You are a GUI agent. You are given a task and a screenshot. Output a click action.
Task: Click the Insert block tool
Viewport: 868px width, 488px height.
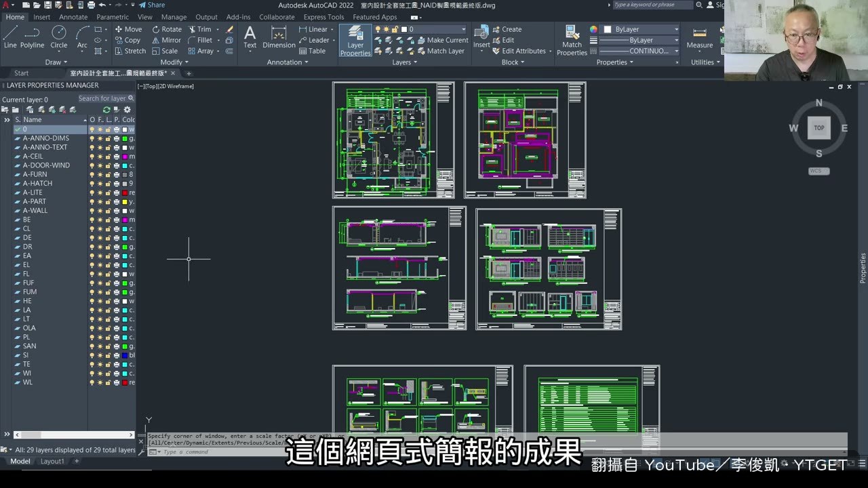point(481,37)
